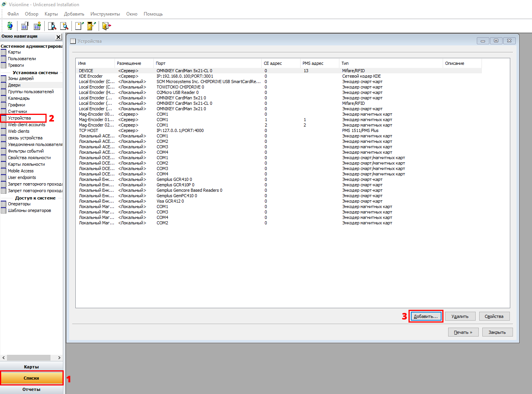Click navigation pane scrollbar left arrow
This screenshot has height=394, width=532.
tap(3, 358)
